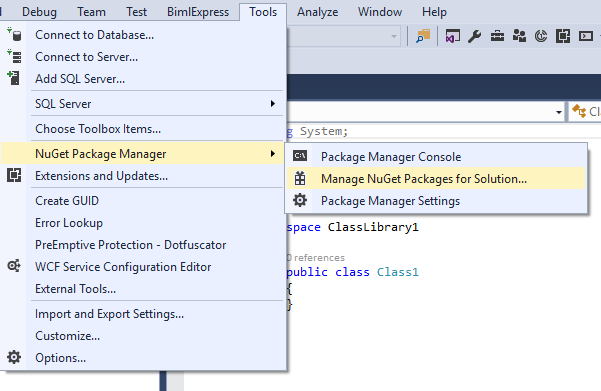The image size is (601, 391).
Task: Click the Package Manager Settings gear icon
Action: (x=300, y=200)
